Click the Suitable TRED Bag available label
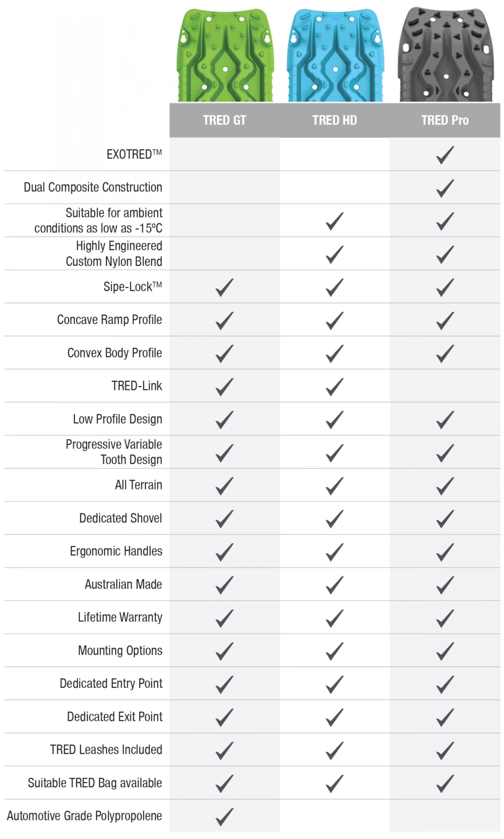The width and height of the screenshot is (504, 839). point(95,783)
